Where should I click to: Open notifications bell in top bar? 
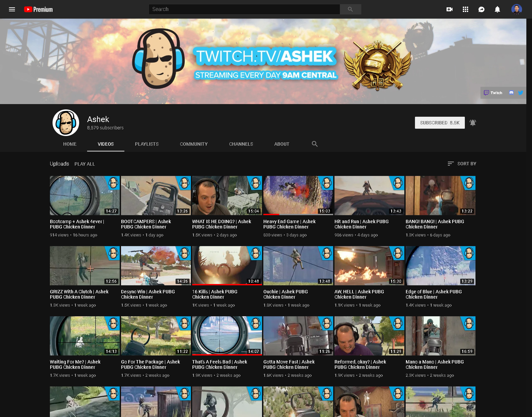(x=497, y=9)
